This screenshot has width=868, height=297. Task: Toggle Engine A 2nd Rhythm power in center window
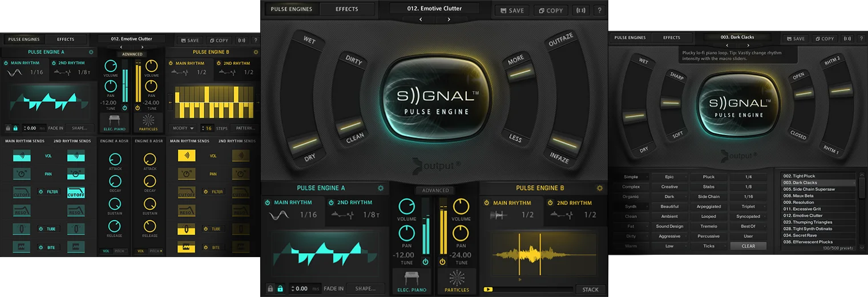click(332, 202)
